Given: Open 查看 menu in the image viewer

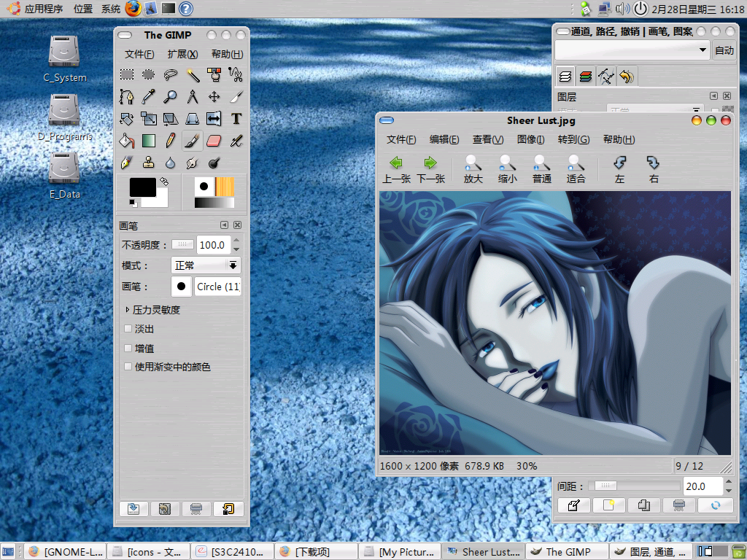Looking at the screenshot, I should [488, 139].
